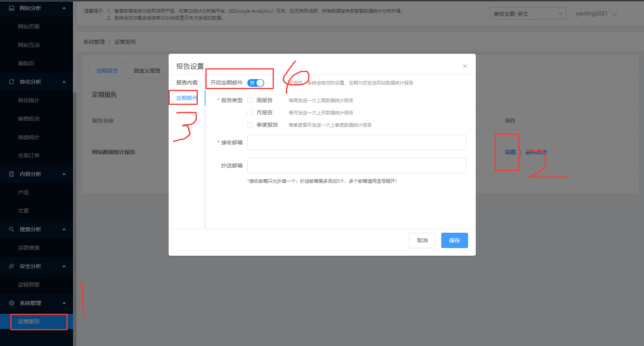Click the 转化分析 circular arrows icon
This screenshot has height=346, width=644.
point(11,81)
